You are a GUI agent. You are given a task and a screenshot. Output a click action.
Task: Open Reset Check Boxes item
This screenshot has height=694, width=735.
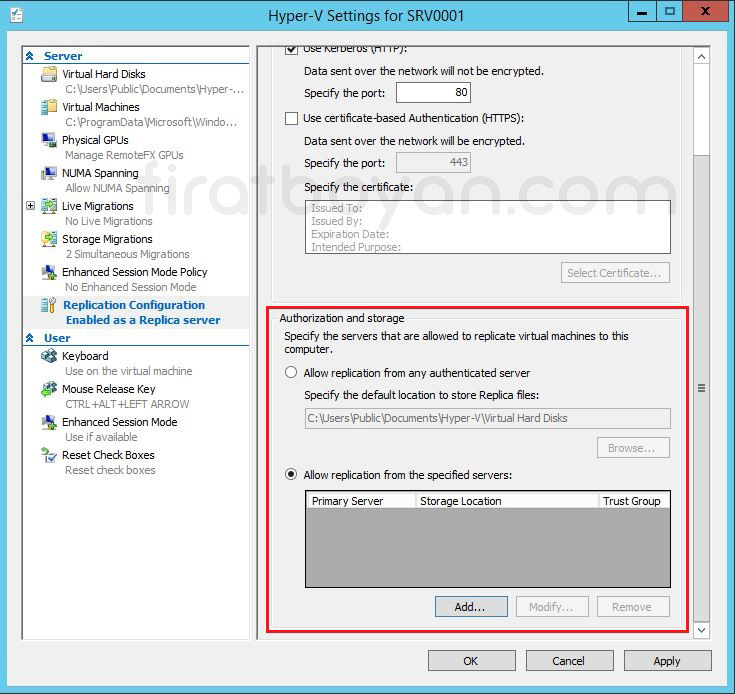[x=108, y=455]
